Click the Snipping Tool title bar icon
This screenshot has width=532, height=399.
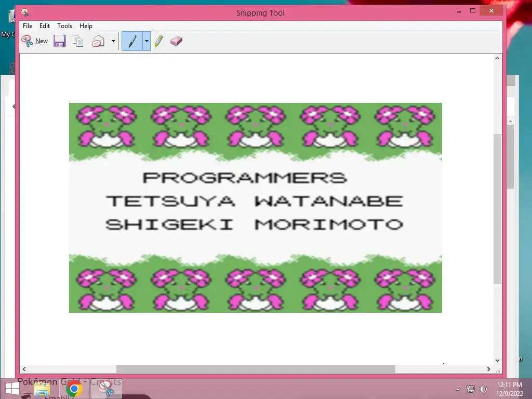click(25, 12)
